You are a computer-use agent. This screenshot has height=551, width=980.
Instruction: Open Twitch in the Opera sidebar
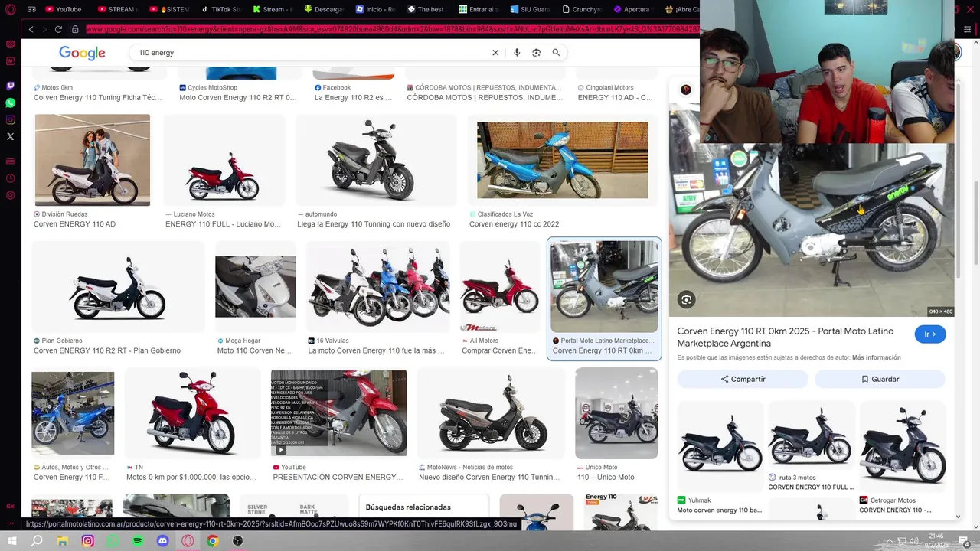(10, 86)
